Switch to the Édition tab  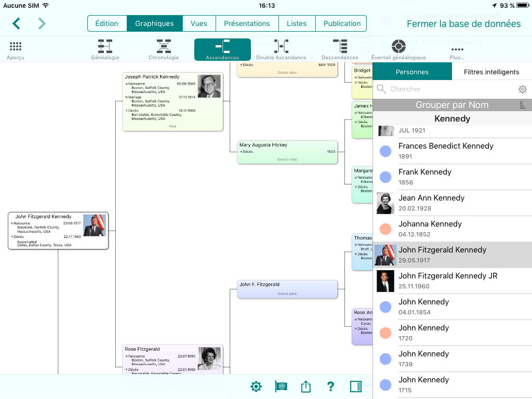[107, 23]
